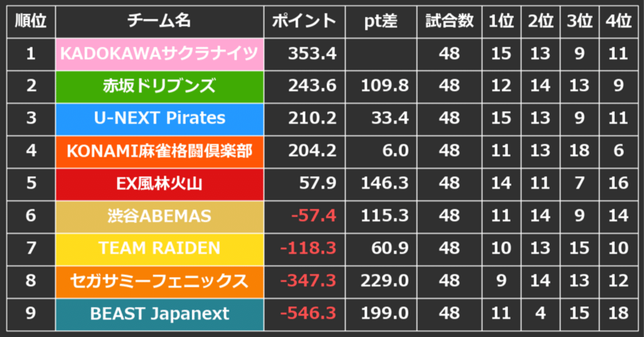The image size is (644, 337).
Task: Select the red -546.3 points value
Action: [307, 314]
